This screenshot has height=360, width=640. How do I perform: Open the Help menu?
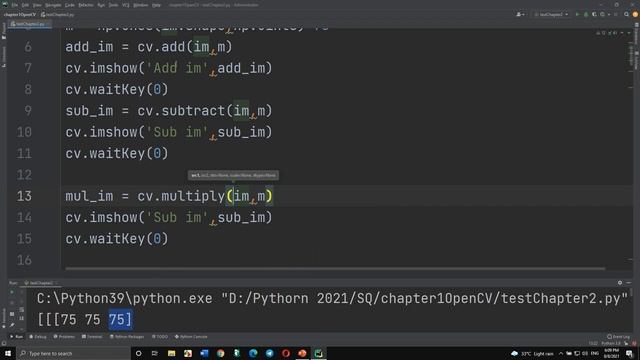coord(156,5)
